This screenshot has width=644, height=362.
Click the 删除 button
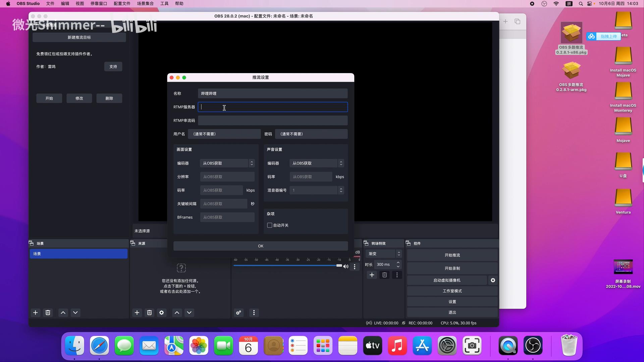coord(109,98)
